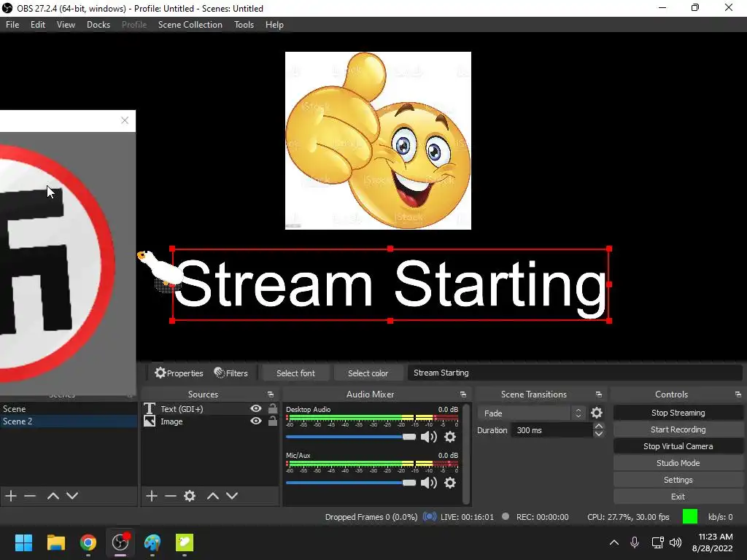Select Scene 2 in scenes list
This screenshot has height=560, width=747.
coord(69,421)
